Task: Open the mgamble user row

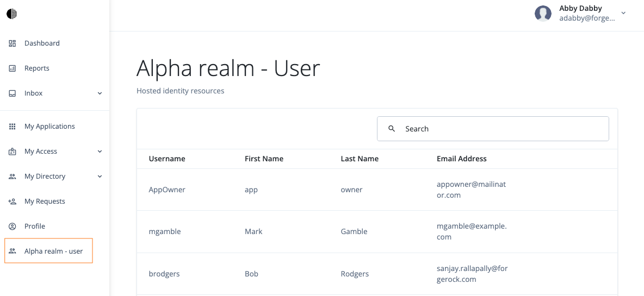Action: pos(377,231)
